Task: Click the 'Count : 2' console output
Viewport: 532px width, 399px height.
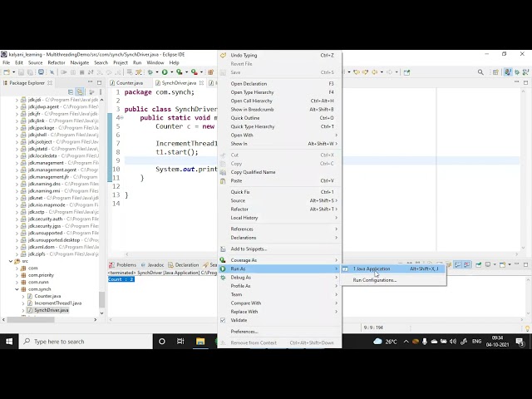Action: point(121,279)
